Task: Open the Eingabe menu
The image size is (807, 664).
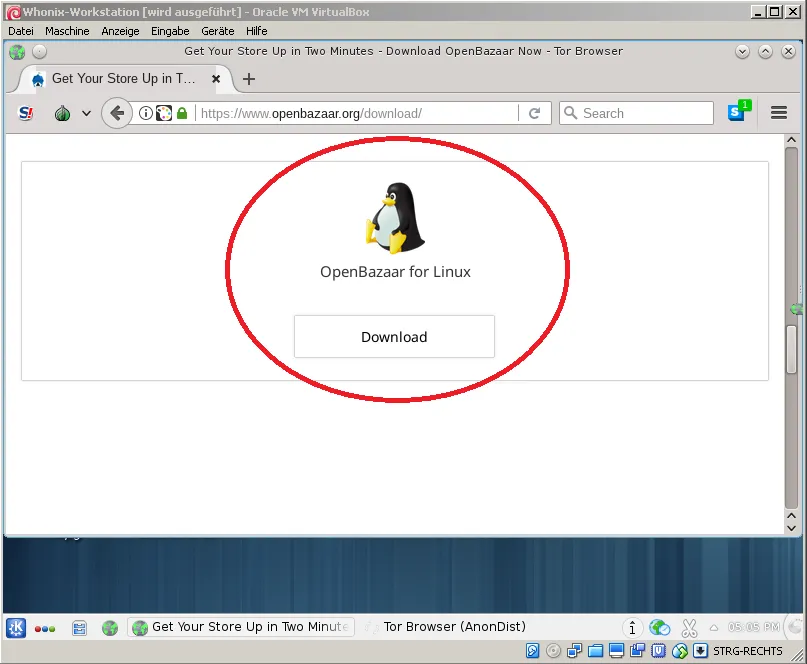Action: (170, 31)
